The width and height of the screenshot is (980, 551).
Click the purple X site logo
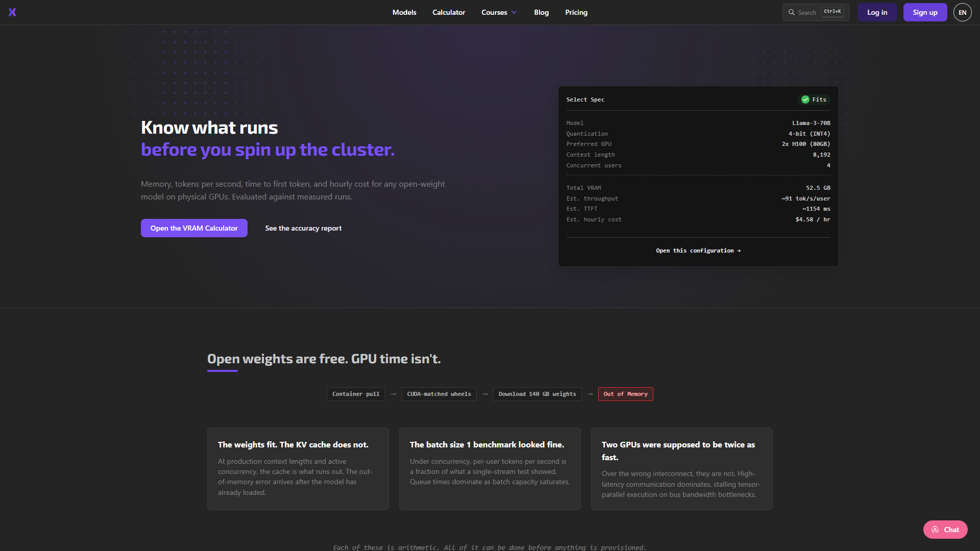coord(12,12)
